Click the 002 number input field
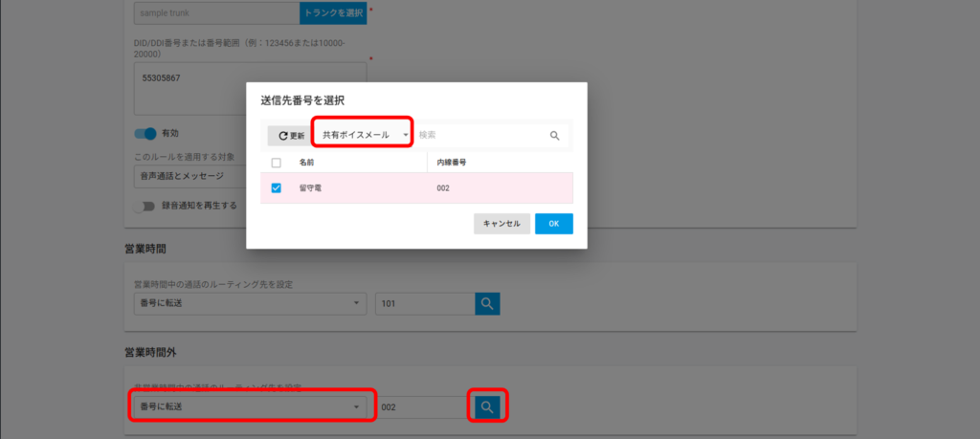Image resolution: width=980 pixels, height=439 pixels. [421, 407]
